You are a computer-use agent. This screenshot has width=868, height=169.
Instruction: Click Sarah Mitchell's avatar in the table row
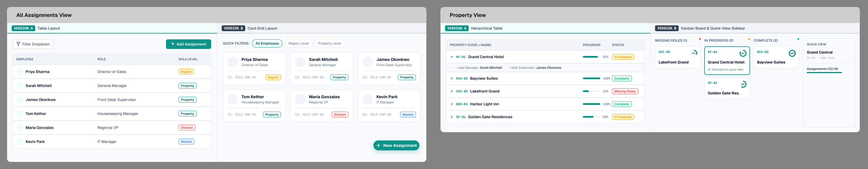[x=20, y=86]
